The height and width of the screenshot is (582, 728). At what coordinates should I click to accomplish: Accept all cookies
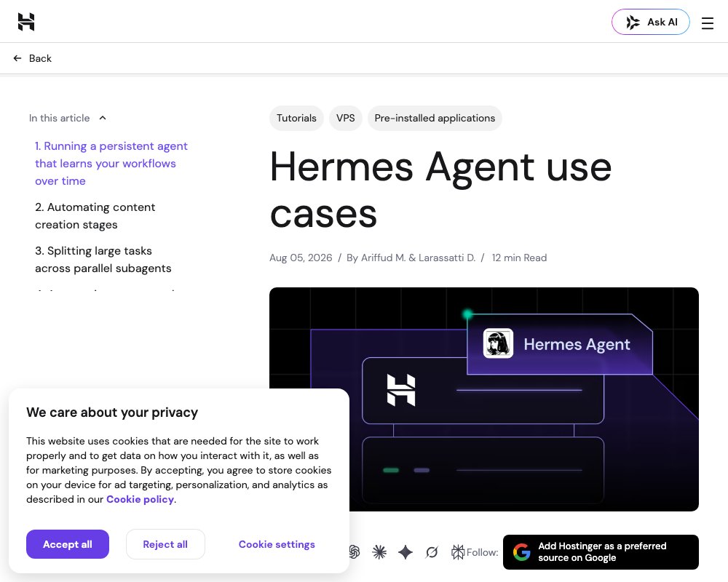point(67,544)
